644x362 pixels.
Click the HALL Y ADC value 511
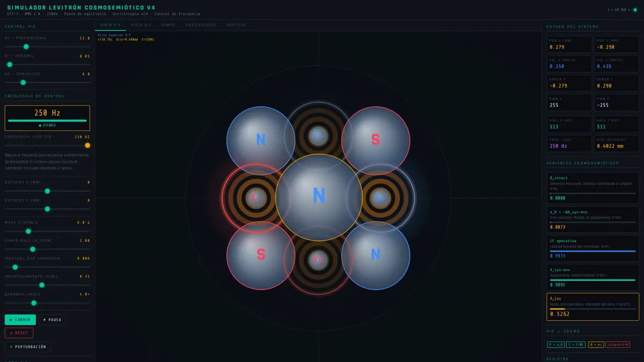click(601, 127)
